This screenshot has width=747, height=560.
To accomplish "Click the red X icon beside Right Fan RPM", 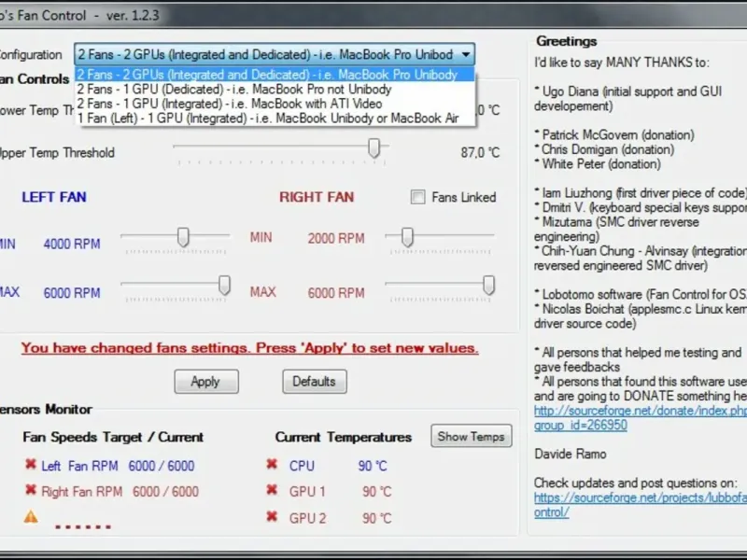I will coord(31,489).
